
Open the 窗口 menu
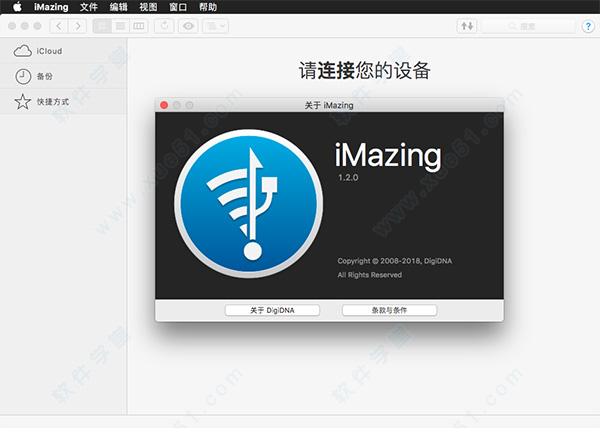pos(178,7)
